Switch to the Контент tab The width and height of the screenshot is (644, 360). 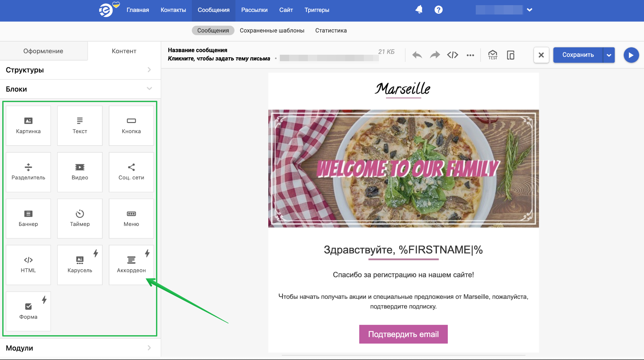tap(124, 51)
